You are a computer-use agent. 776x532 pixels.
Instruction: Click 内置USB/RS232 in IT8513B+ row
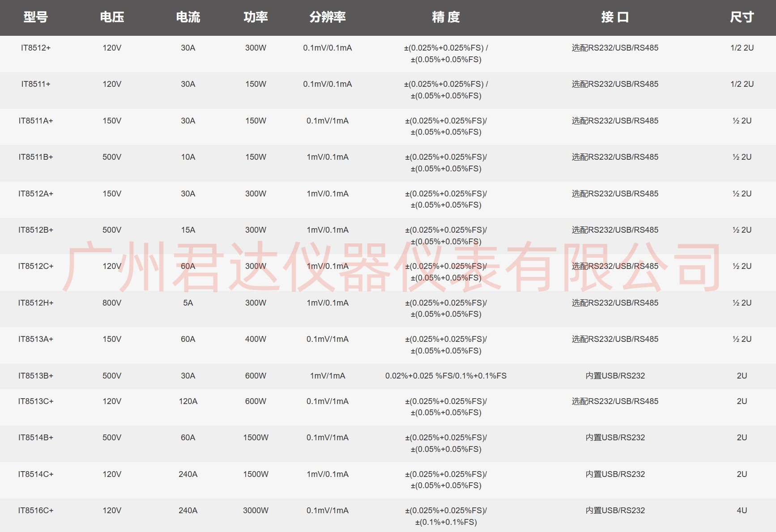(x=615, y=376)
